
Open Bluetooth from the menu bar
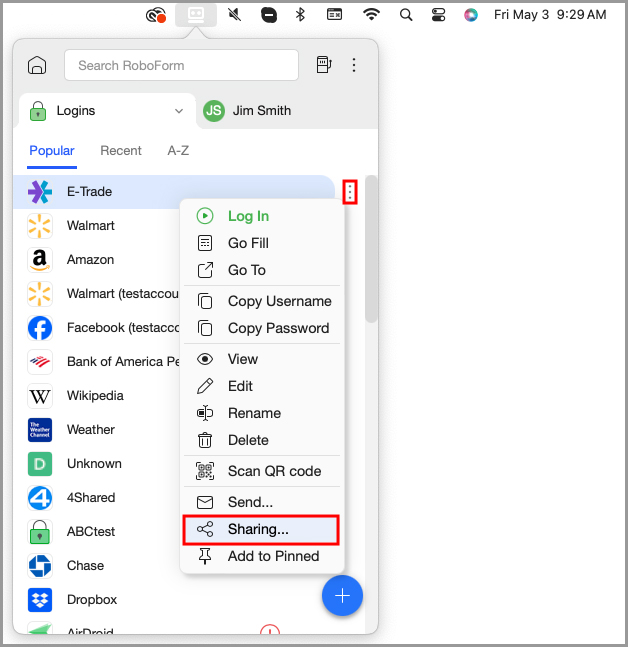[x=300, y=15]
